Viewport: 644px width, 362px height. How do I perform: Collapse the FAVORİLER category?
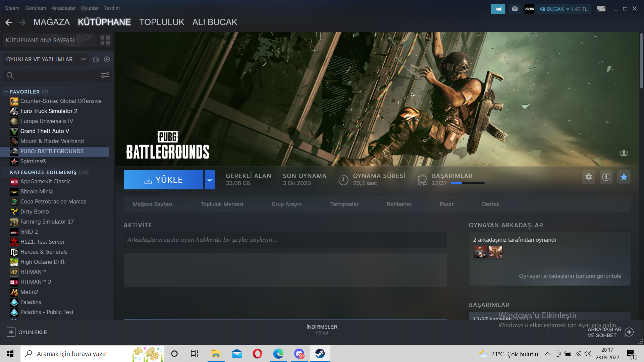click(6, 92)
